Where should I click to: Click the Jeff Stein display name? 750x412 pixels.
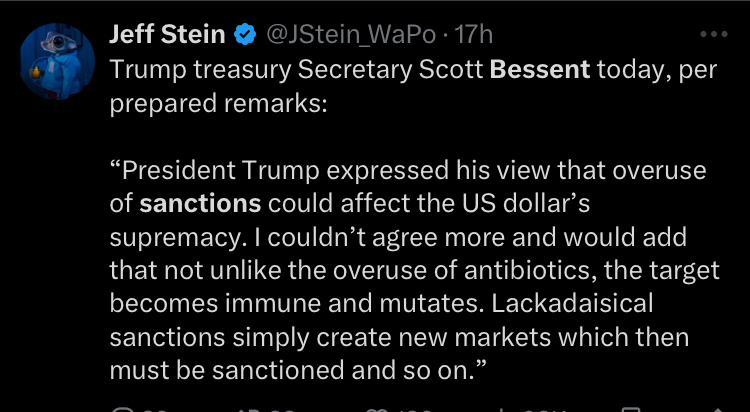(166, 35)
